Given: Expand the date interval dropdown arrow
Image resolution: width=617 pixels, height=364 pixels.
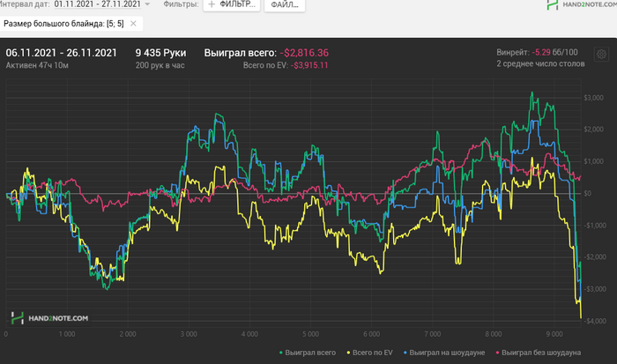Looking at the screenshot, I should (147, 4).
